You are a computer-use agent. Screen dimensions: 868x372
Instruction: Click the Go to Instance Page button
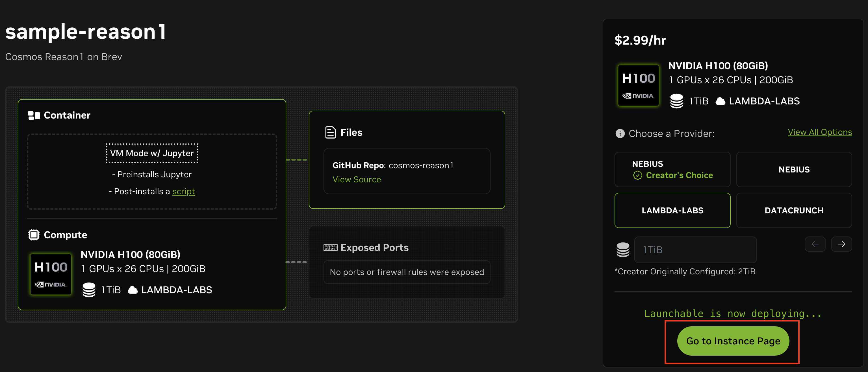733,341
